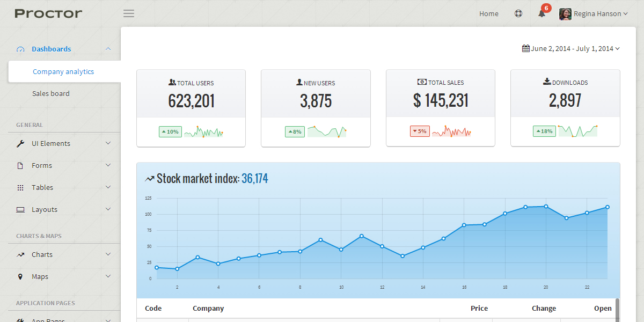
Task: Click the Downloads arrow icon
Action: (x=547, y=82)
